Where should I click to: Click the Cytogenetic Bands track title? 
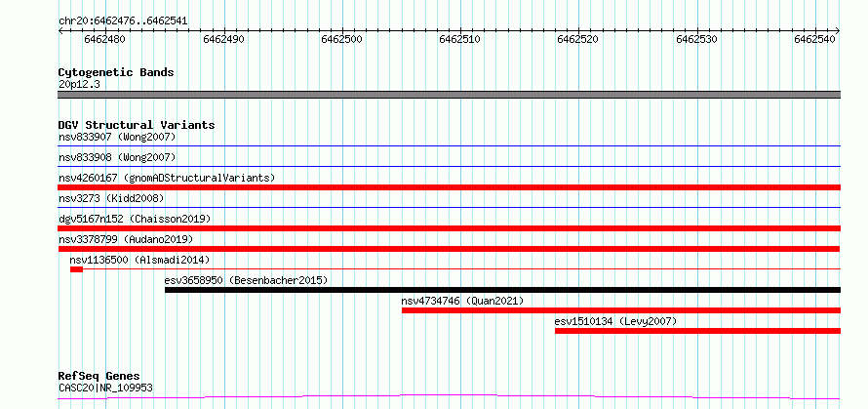(116, 72)
